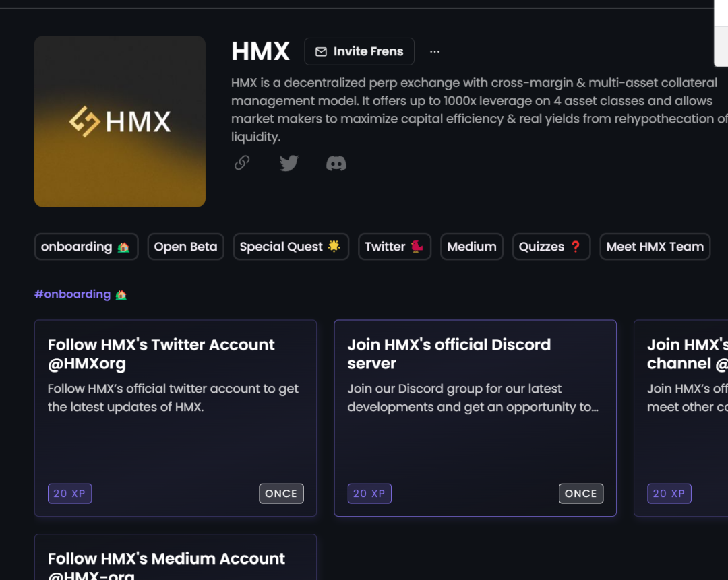Click description starting 'HMX is a decentralized perp exchange'
The height and width of the screenshot is (580, 728).
(x=480, y=110)
